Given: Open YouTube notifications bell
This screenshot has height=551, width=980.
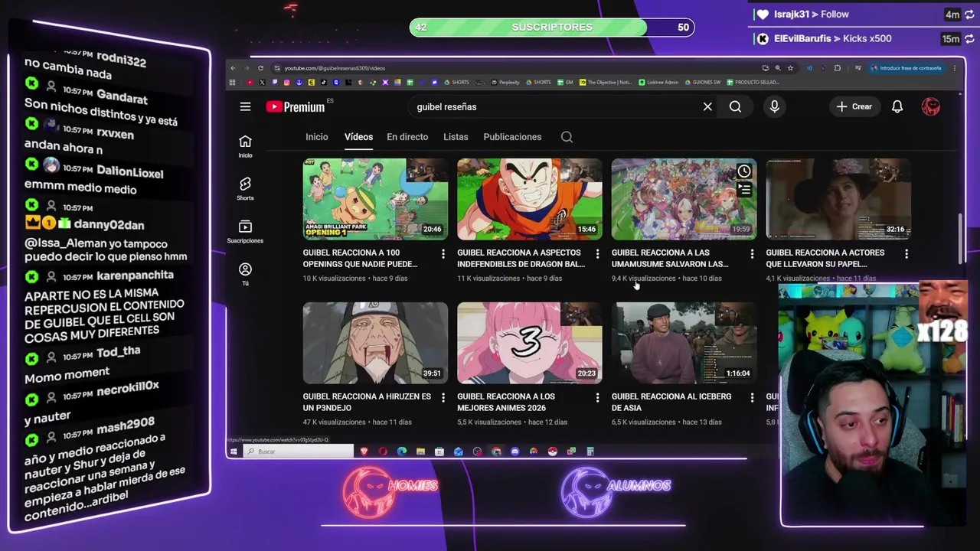Looking at the screenshot, I should 897,106.
